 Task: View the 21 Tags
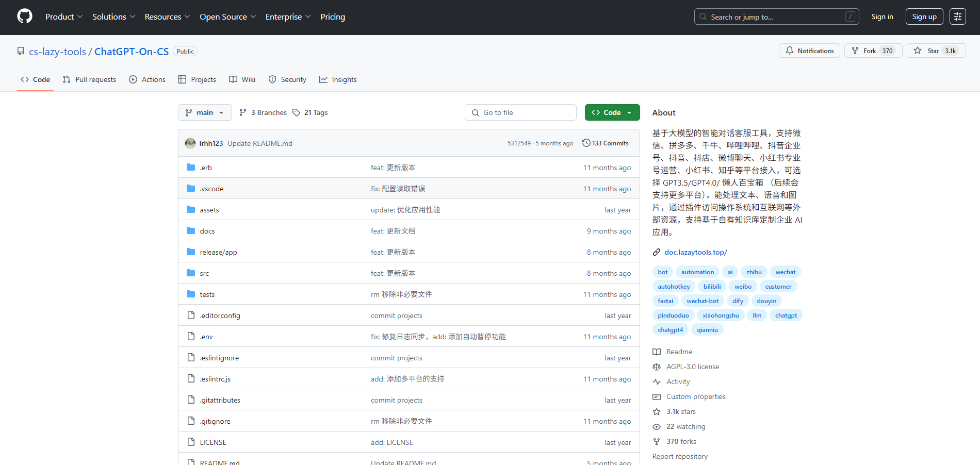pyautogui.click(x=310, y=112)
